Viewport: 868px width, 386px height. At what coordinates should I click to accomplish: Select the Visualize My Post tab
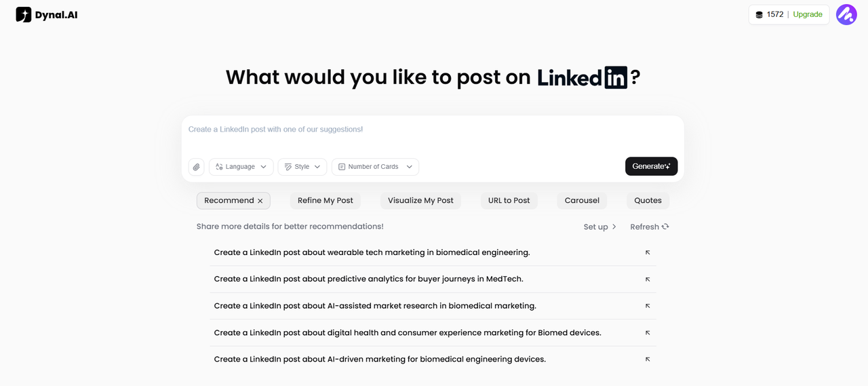tap(420, 201)
